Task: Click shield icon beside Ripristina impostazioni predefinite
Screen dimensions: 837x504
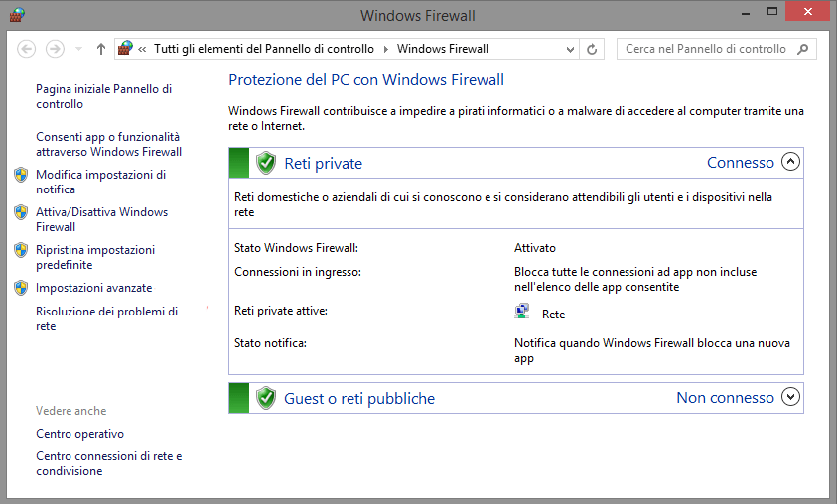Action: (x=21, y=250)
